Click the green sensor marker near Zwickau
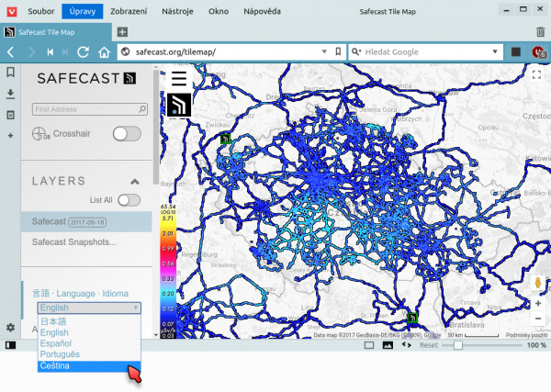Viewport: 551px width, 392px height. tap(225, 140)
